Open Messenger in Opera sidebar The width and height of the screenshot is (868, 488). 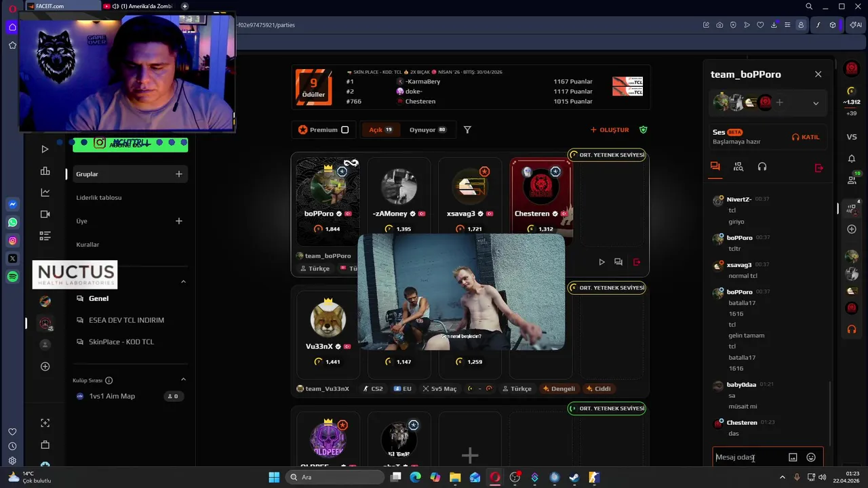[x=12, y=204]
